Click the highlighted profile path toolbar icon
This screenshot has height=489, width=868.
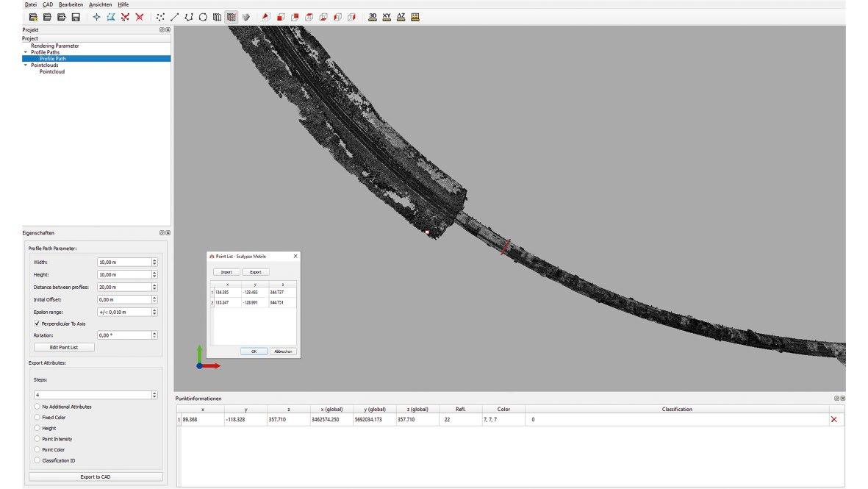232,17
